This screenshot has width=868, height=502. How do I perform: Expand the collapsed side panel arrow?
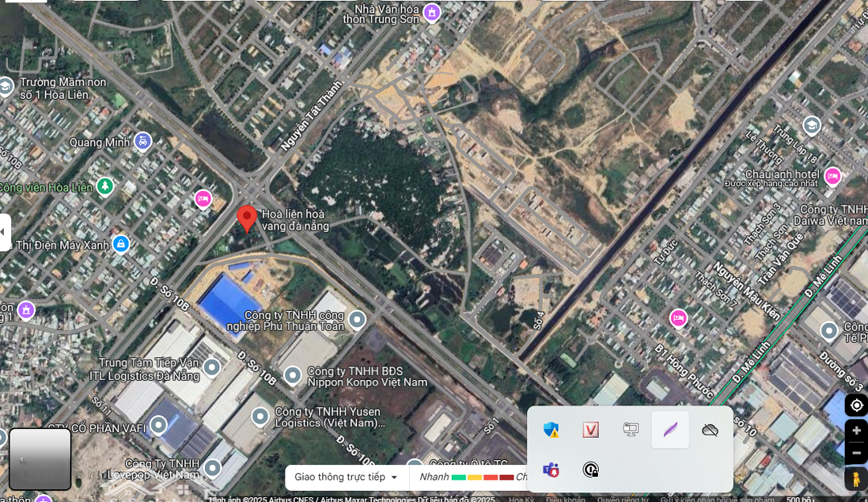(5, 232)
